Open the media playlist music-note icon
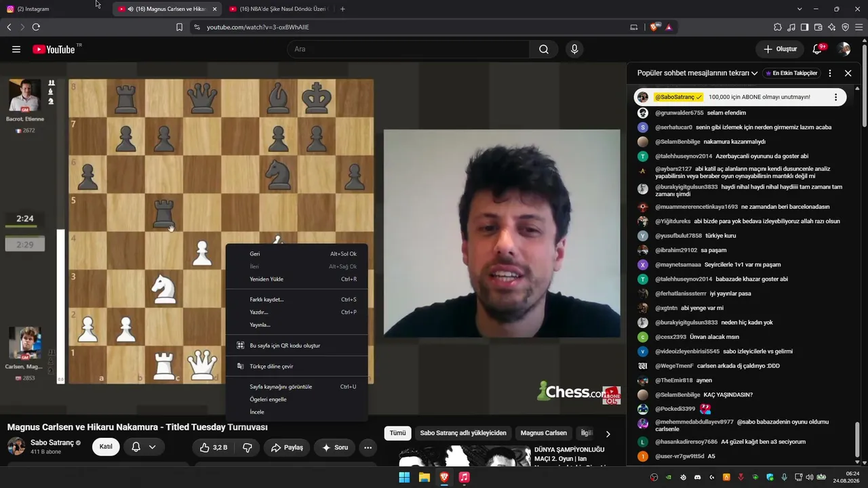This screenshot has width=868, height=488. tap(791, 27)
